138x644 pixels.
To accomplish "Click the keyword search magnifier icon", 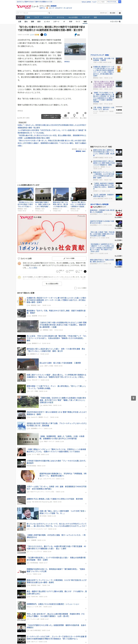I will pyautogui.click(x=49, y=13).
